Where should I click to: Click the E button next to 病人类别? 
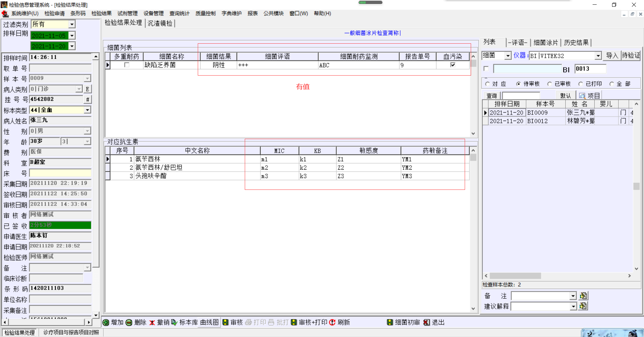point(87,89)
